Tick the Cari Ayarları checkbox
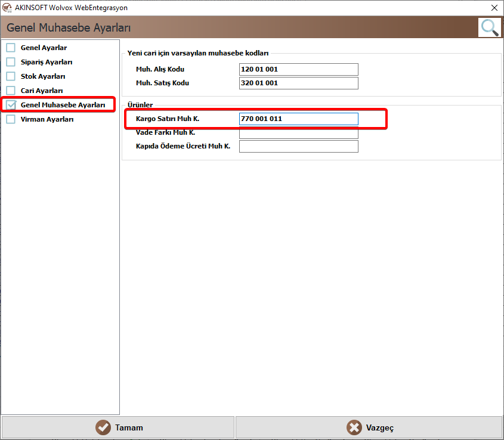Viewport: 504px width, 440px height. 11,91
